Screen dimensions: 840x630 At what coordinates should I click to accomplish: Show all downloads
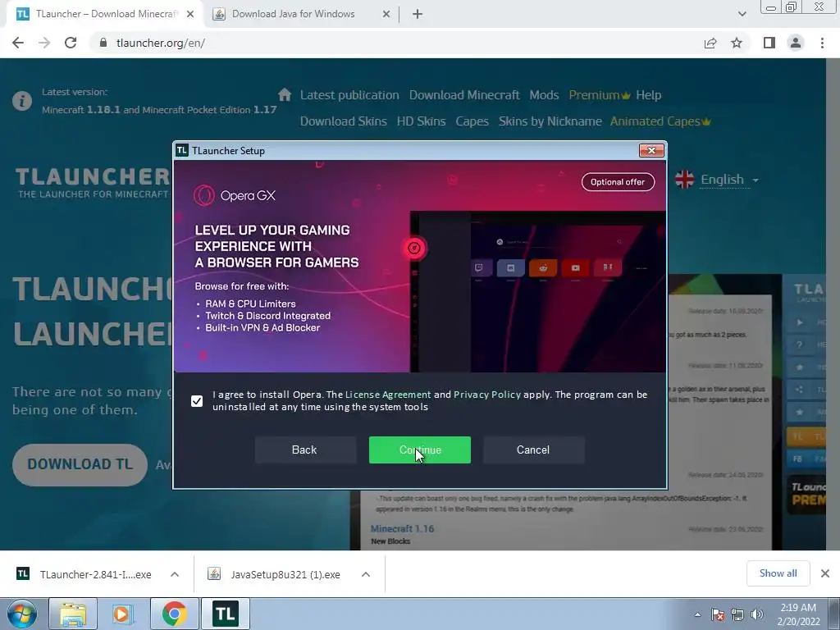[x=778, y=573]
